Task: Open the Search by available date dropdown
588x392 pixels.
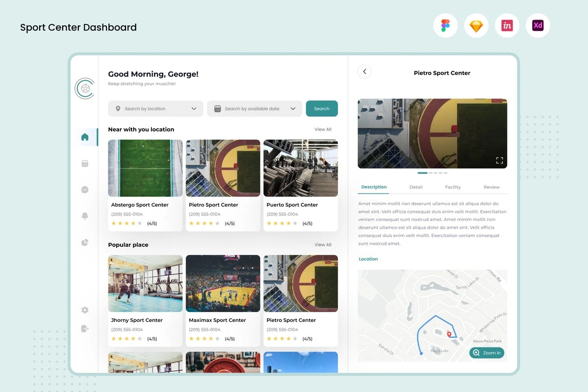Action: click(x=255, y=109)
